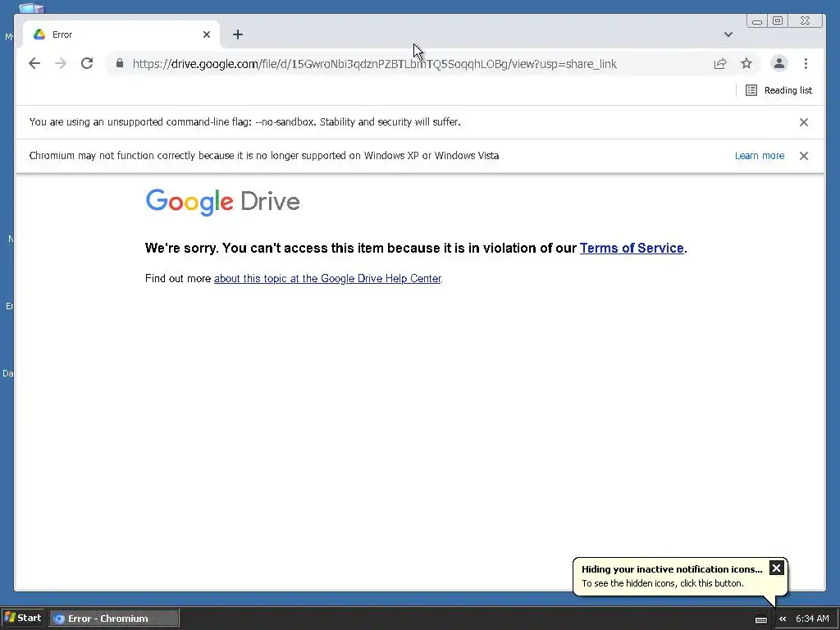Close the Error tab

207,34
